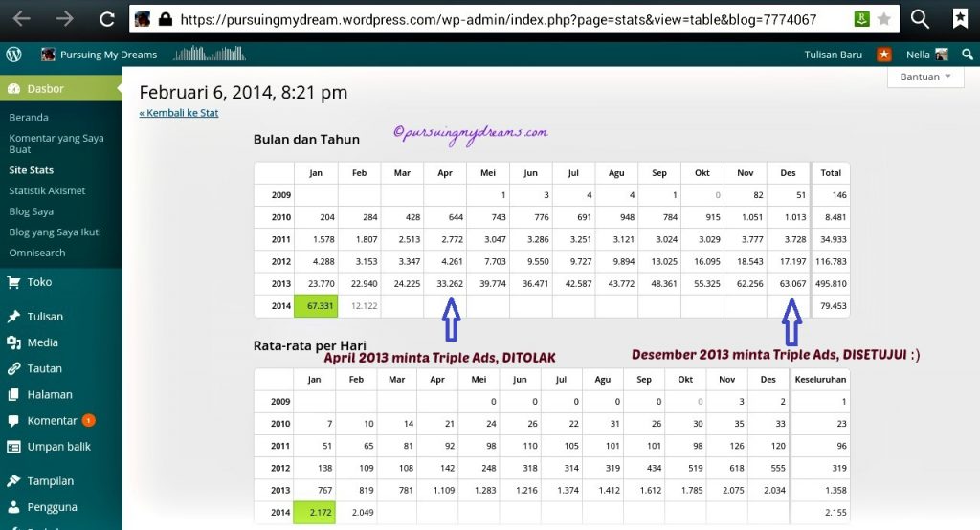
Task: Go forward with the browser forward arrow
Action: point(64,19)
